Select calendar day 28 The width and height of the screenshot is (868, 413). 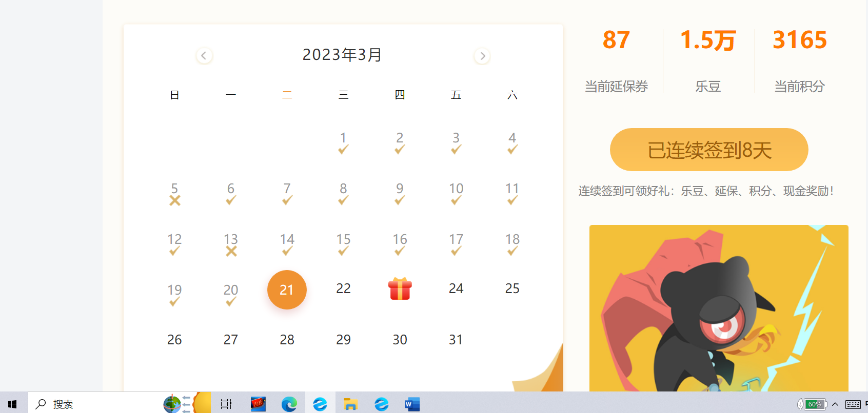coord(287,340)
